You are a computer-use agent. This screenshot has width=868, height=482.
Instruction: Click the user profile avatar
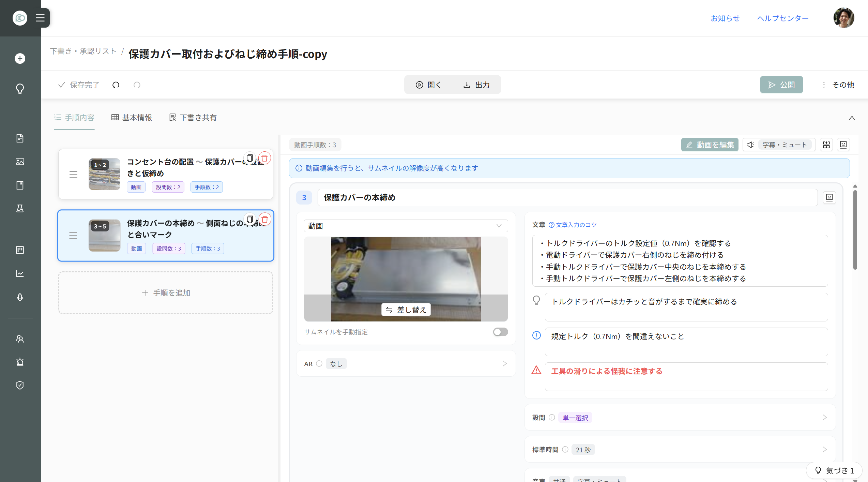coord(844,18)
